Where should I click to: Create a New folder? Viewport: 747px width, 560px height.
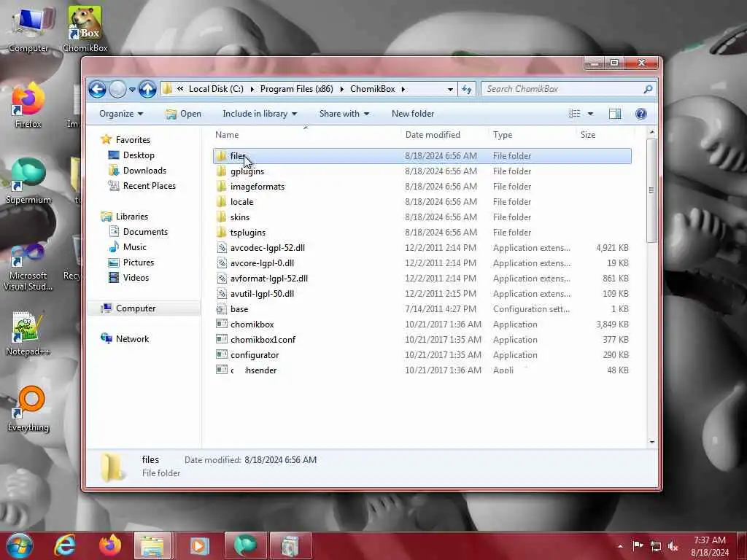point(413,114)
